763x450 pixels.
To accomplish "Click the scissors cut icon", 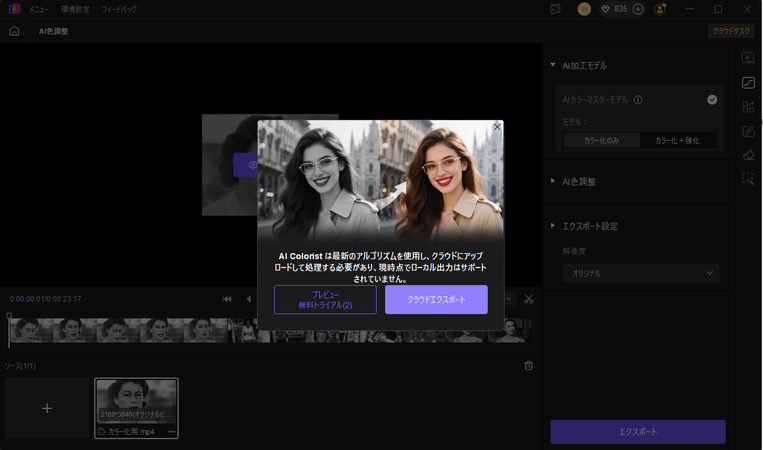I will coord(529,299).
